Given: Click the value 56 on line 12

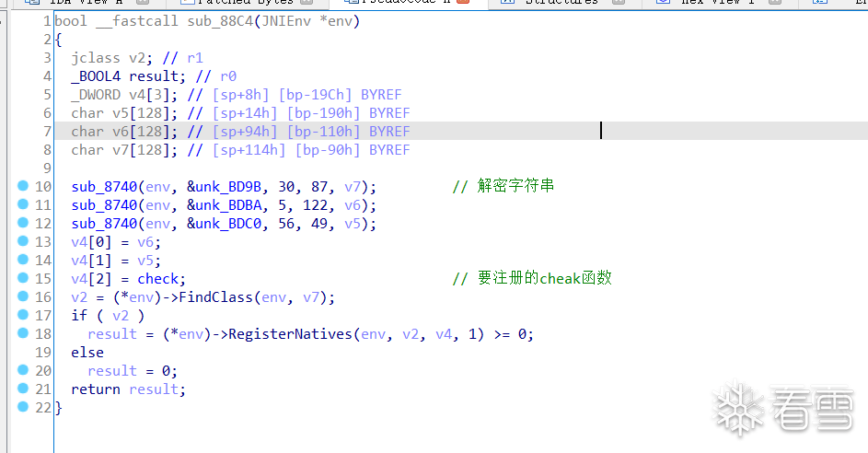Looking at the screenshot, I should 286,224.
